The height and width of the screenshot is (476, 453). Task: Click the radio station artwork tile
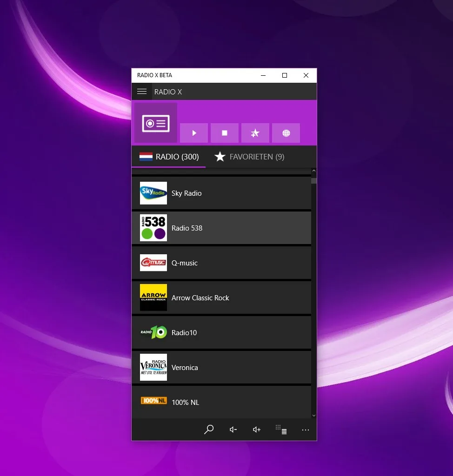pyautogui.click(x=155, y=123)
